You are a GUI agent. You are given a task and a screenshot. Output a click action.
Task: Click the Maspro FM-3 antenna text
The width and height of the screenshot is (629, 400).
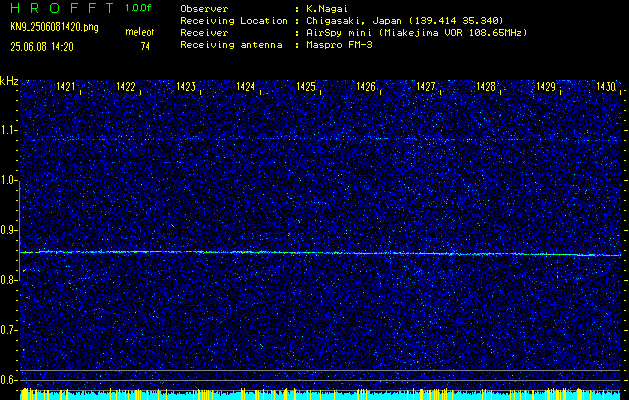click(339, 45)
